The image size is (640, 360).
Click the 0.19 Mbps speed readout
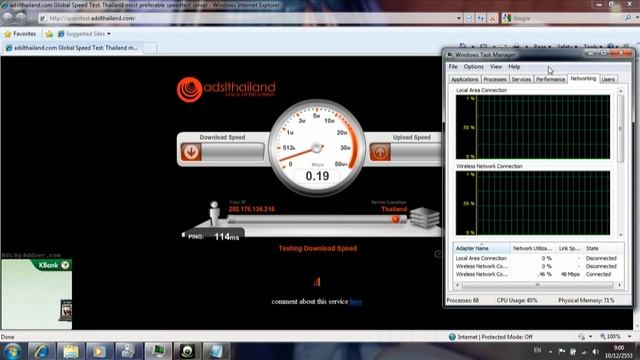(x=317, y=176)
